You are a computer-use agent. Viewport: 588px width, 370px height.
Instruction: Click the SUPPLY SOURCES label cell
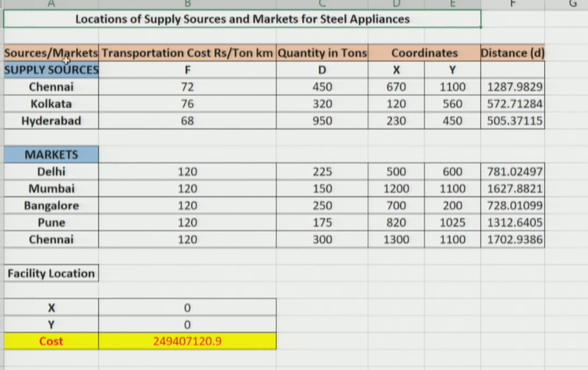[x=51, y=69]
